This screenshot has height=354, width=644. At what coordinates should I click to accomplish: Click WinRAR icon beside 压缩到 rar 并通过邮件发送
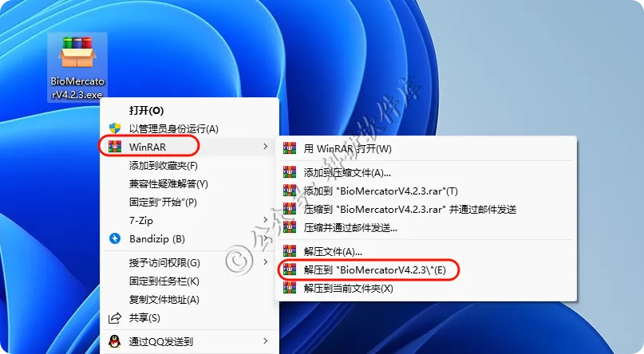(290, 209)
